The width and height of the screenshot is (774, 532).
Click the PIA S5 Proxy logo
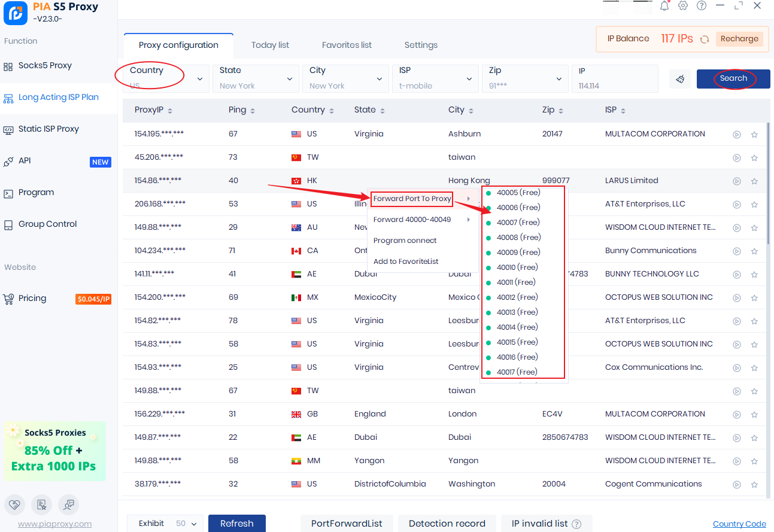point(16,13)
